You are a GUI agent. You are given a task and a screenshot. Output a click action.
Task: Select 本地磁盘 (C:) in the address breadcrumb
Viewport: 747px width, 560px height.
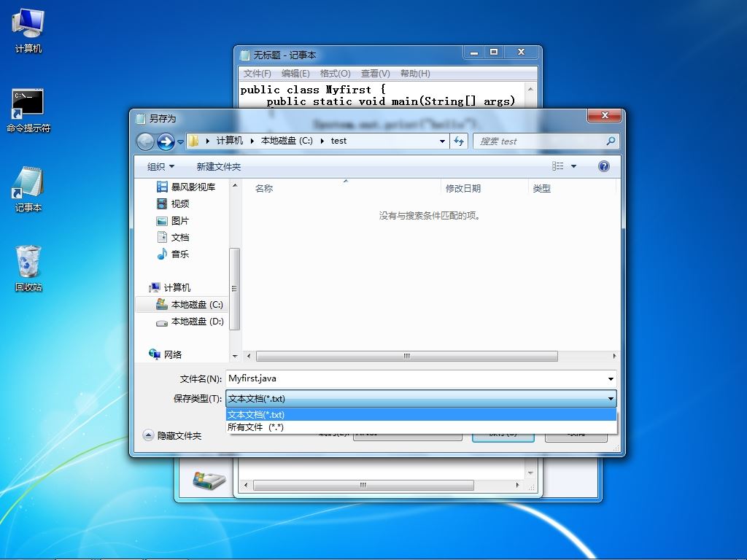click(287, 141)
